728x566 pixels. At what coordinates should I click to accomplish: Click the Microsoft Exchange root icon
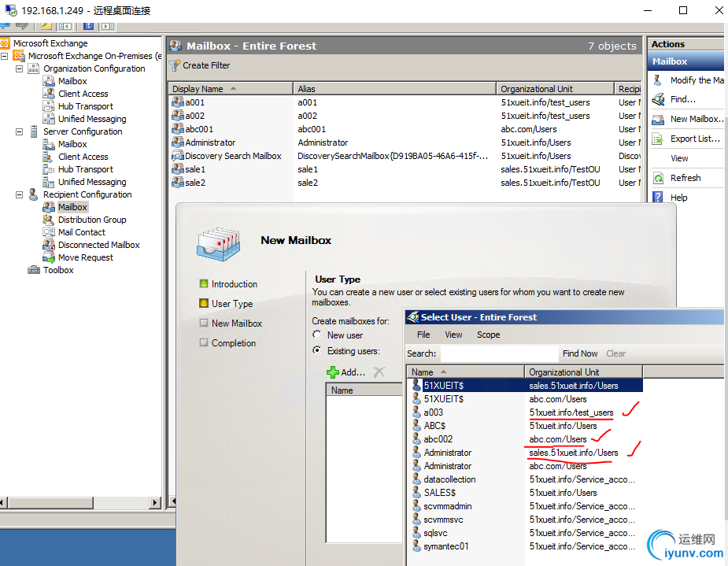pos(5,43)
